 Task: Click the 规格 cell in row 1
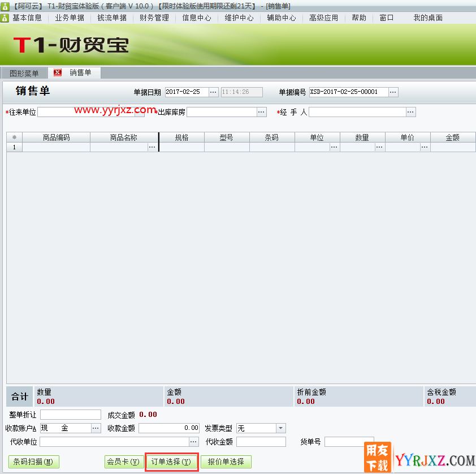coord(181,147)
